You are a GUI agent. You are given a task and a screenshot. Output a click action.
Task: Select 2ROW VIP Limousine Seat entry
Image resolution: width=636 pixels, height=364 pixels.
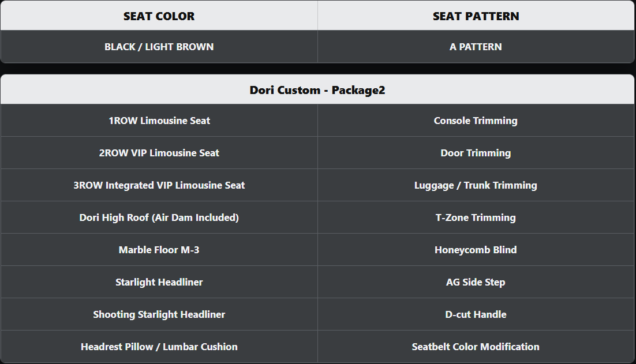click(x=159, y=153)
